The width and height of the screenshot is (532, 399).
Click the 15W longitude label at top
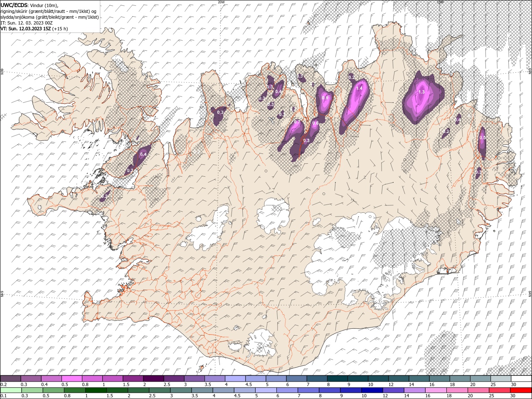[x=440, y=2]
